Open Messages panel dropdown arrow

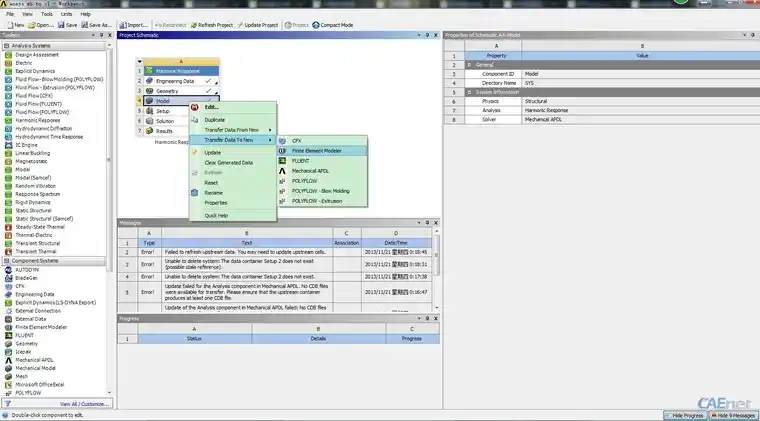tap(419, 223)
